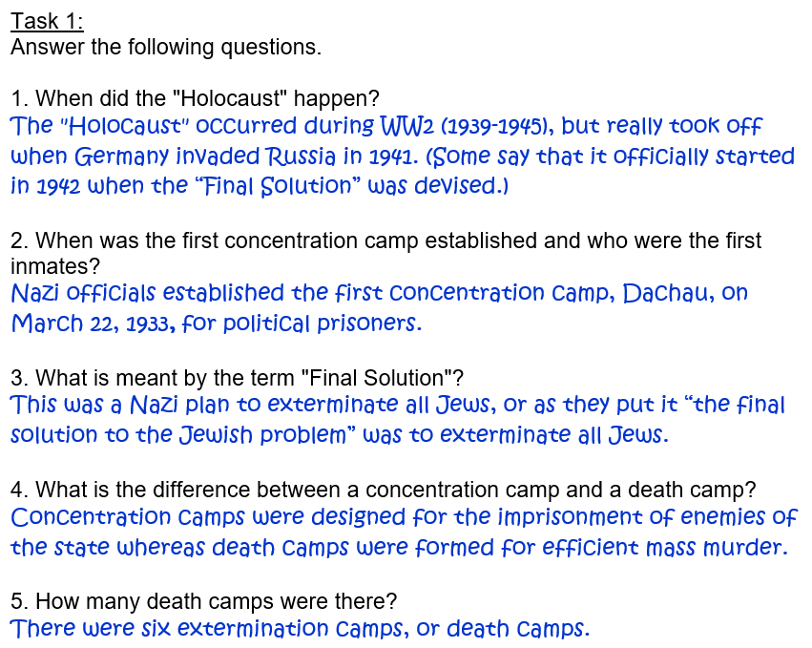
Task: Click the "WW2" text in the first answer
Action: pos(407,126)
